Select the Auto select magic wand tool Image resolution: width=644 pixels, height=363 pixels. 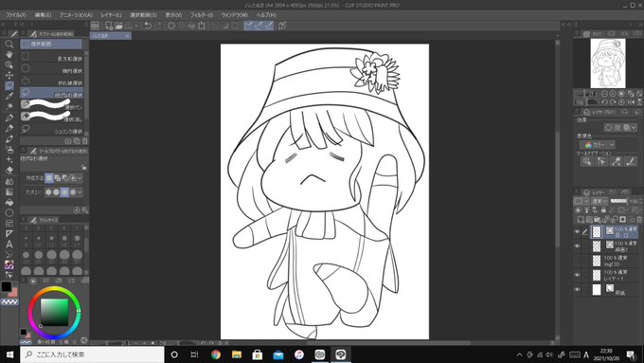(x=9, y=106)
